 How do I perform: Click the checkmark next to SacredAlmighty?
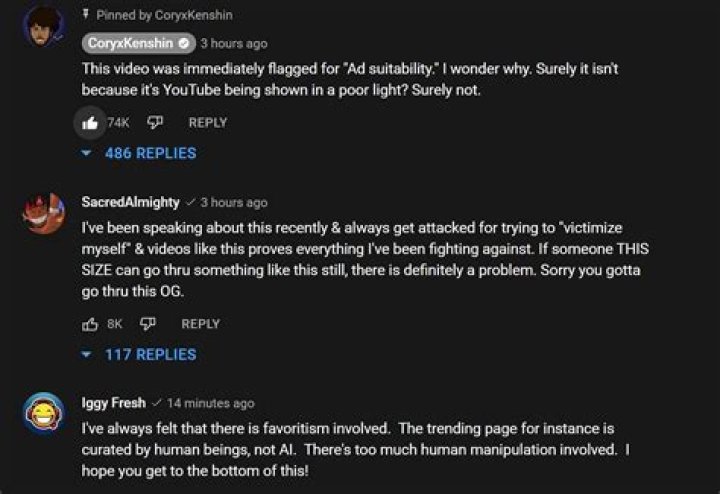tap(190, 203)
